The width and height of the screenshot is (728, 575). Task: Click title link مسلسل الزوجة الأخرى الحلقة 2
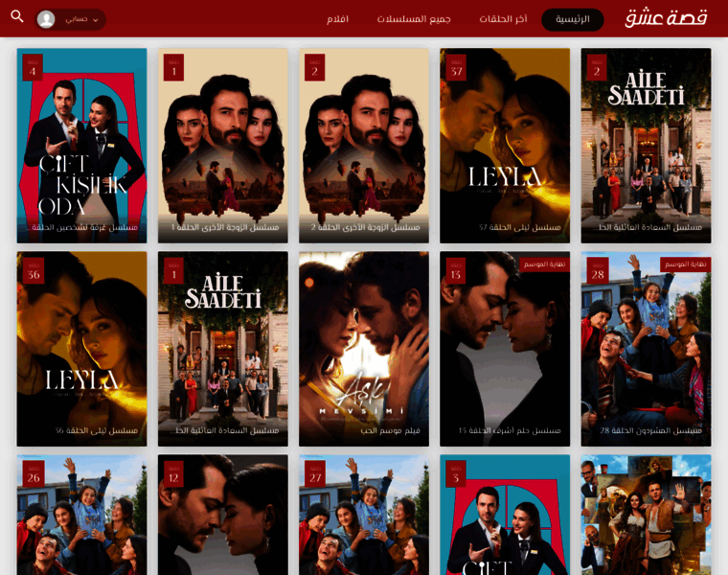click(366, 227)
